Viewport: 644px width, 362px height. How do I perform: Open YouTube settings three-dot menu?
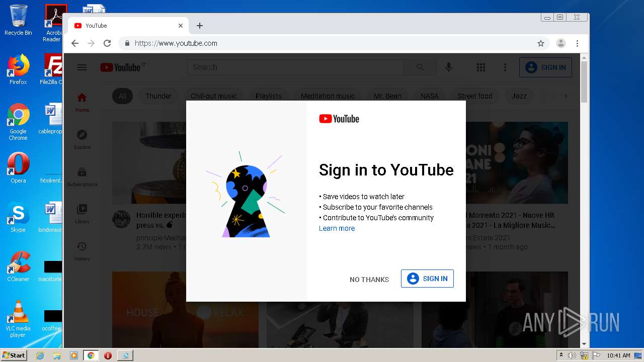[505, 67]
